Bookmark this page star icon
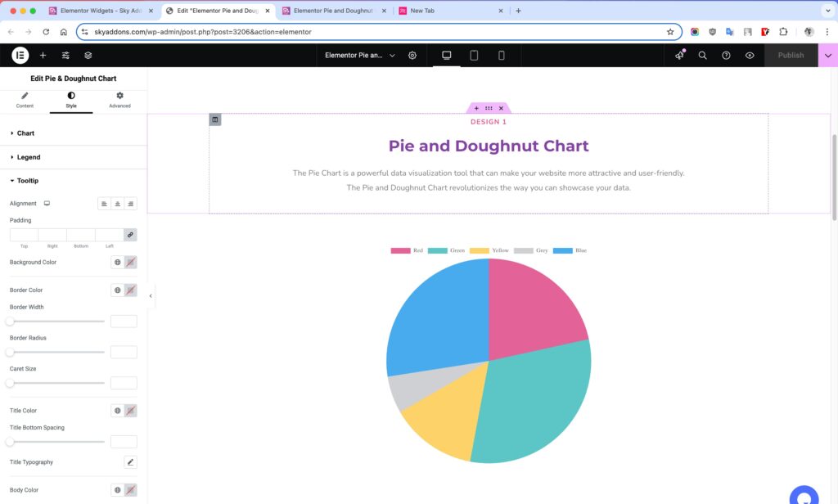The width and height of the screenshot is (838, 504). pos(670,32)
